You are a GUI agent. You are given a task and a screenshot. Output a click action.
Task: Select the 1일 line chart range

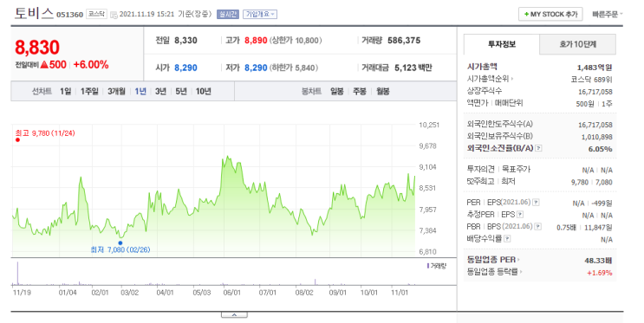click(65, 91)
